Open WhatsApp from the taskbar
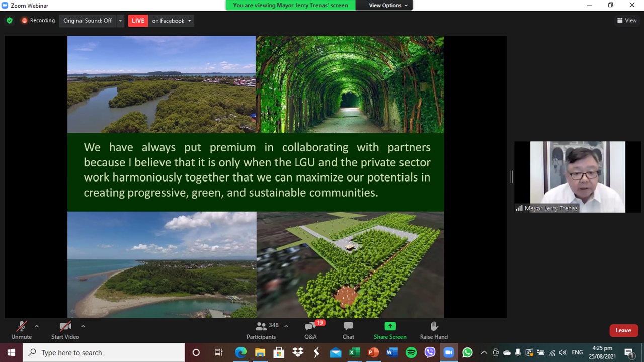644x362 pixels. point(467,352)
